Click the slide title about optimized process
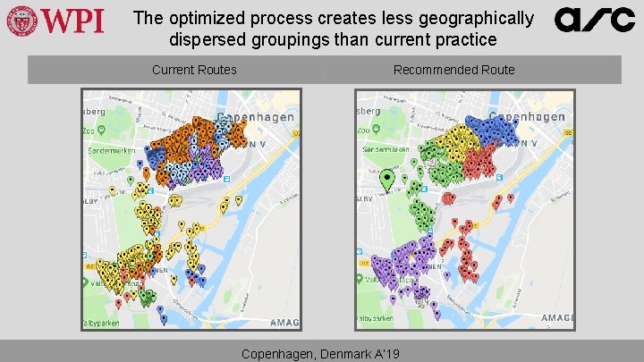Screen dimensions: 644x362 333,29
